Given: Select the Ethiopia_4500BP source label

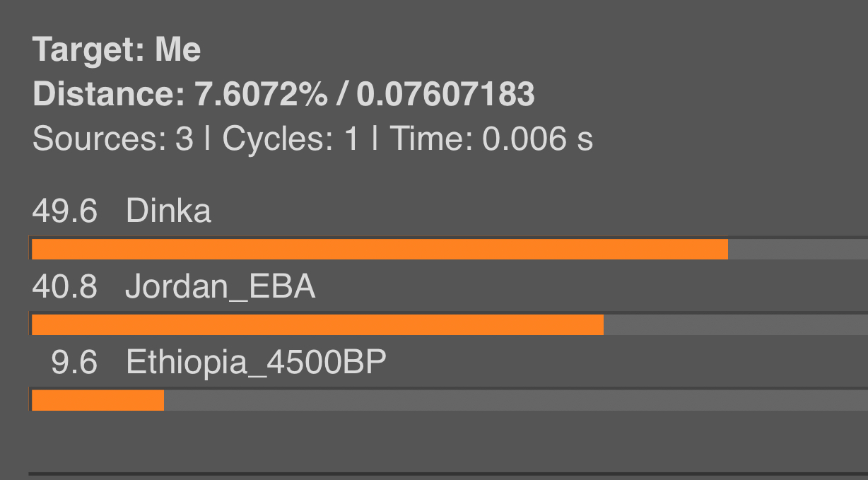Looking at the screenshot, I should tap(256, 363).
